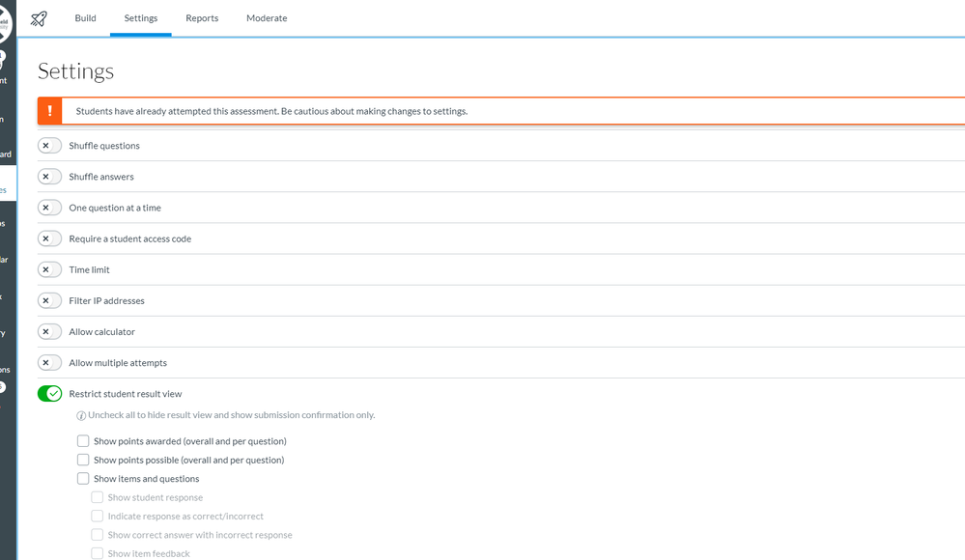
Task: Disable Restrict student result view
Action: point(49,394)
